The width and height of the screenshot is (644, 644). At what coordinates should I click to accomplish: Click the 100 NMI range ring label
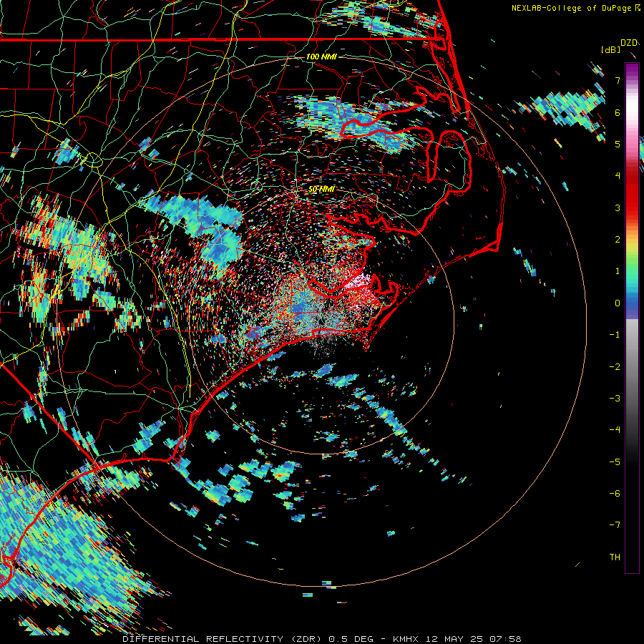(x=321, y=57)
